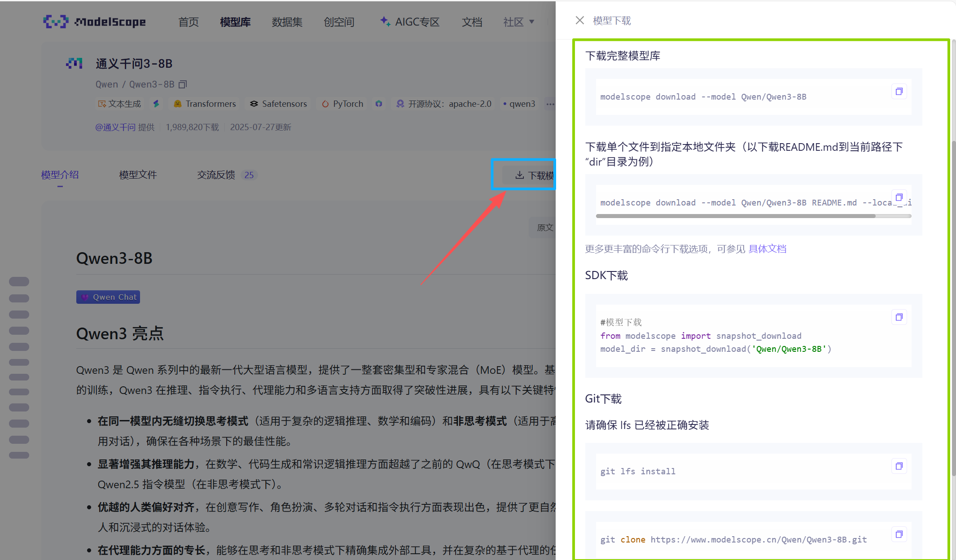The image size is (956, 560).
Task: Copy the full model download command
Action: pos(899,91)
